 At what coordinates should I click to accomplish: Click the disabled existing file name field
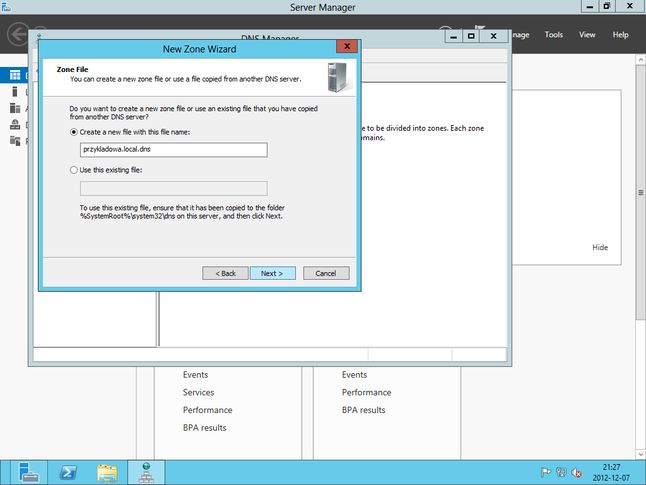coord(173,188)
